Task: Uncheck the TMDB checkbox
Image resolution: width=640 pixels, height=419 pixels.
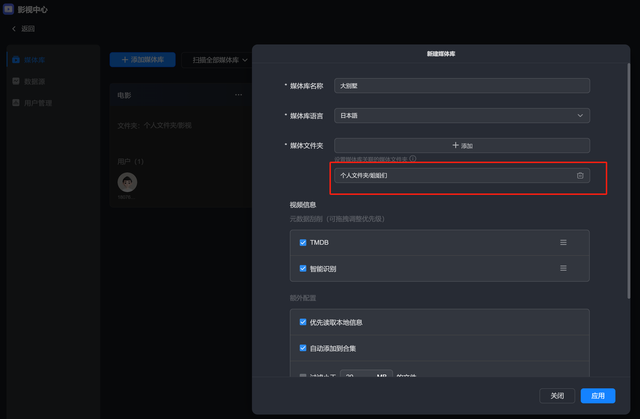Action: [303, 242]
